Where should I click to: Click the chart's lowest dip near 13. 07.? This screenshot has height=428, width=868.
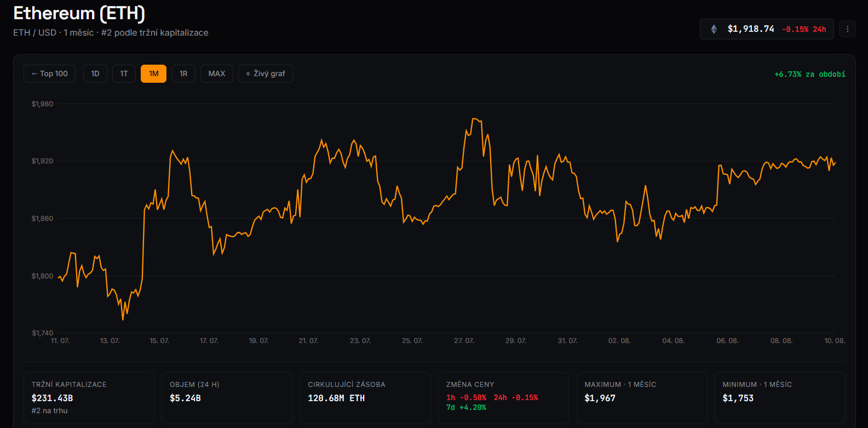coord(123,319)
